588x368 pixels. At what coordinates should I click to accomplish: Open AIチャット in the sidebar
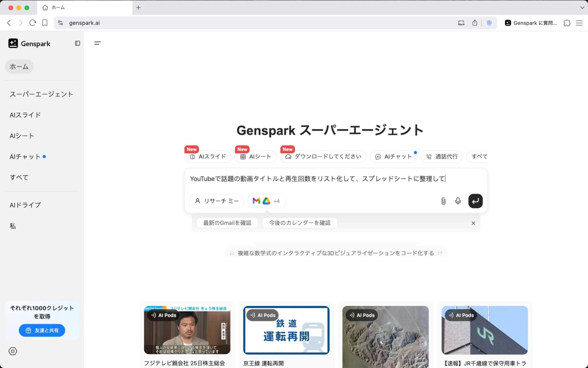25,157
